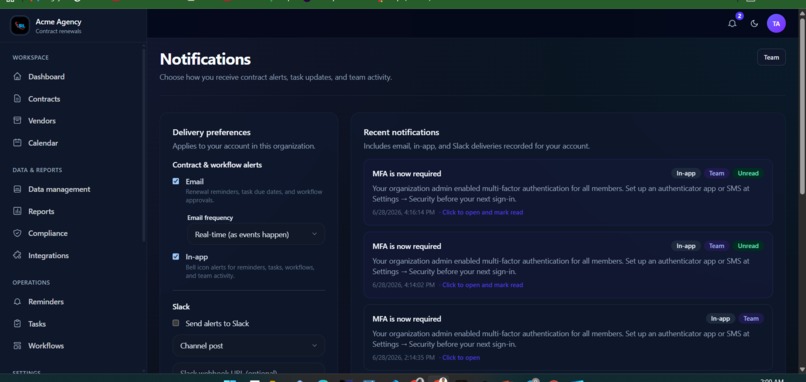Click the Calendar sidebar icon
The height and width of the screenshot is (382, 806).
point(17,143)
